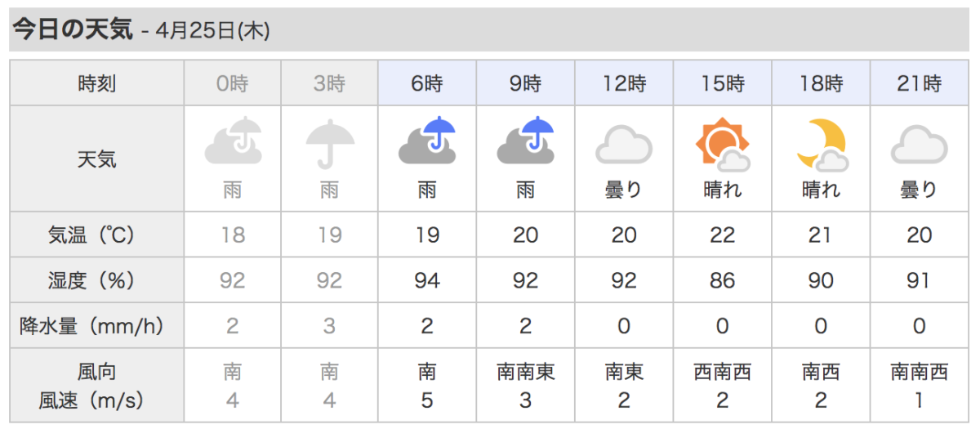
Task: Click the 今日の天気 heading
Action: pyautogui.click(x=72, y=30)
